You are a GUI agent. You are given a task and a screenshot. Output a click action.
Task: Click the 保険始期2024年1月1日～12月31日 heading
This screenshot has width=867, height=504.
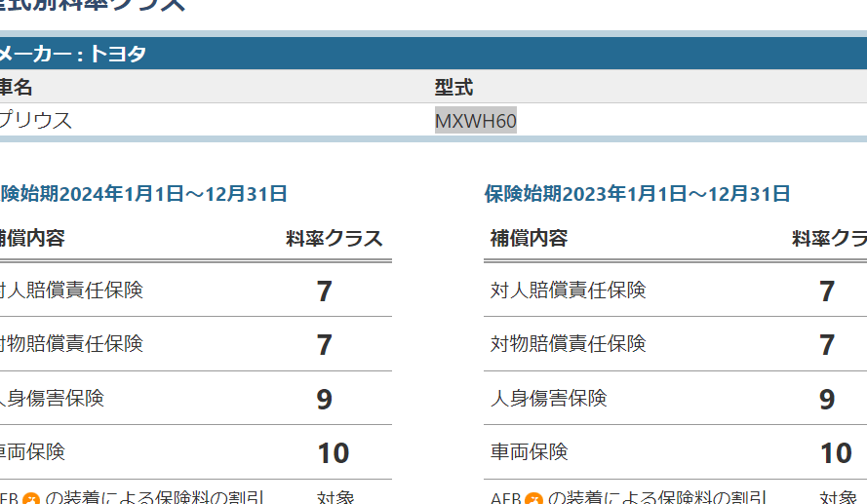(143, 194)
